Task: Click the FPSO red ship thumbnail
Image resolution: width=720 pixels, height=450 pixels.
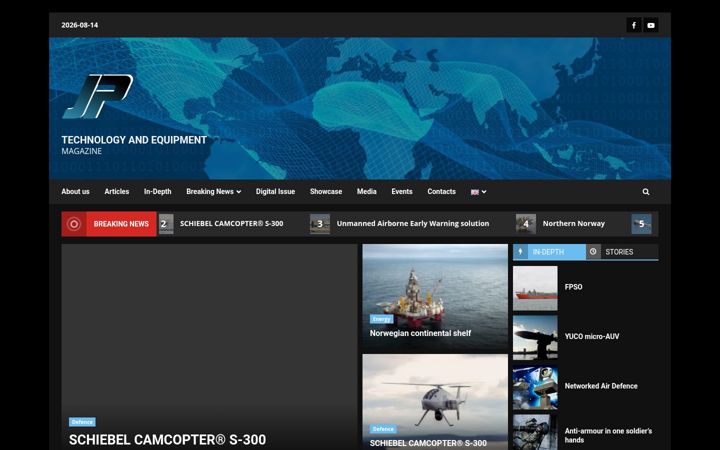Action: [x=535, y=288]
